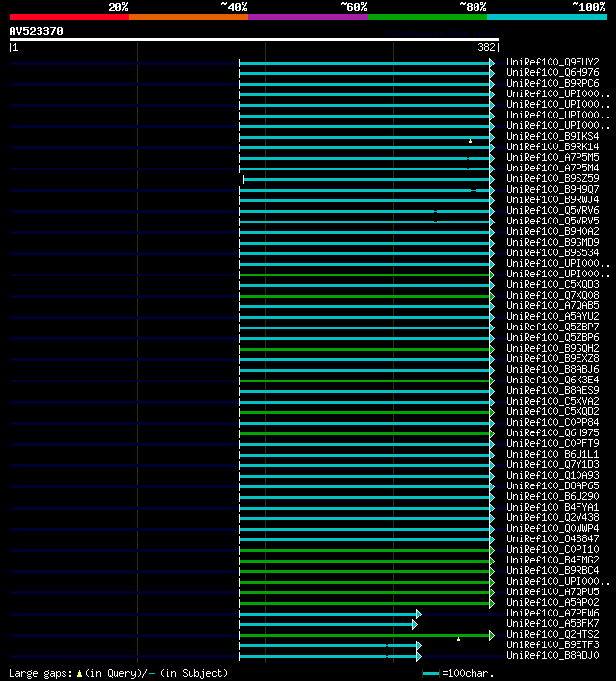Screen dimensions: 616x681
Task: Click the white query sequence bar
Action: (254, 39)
